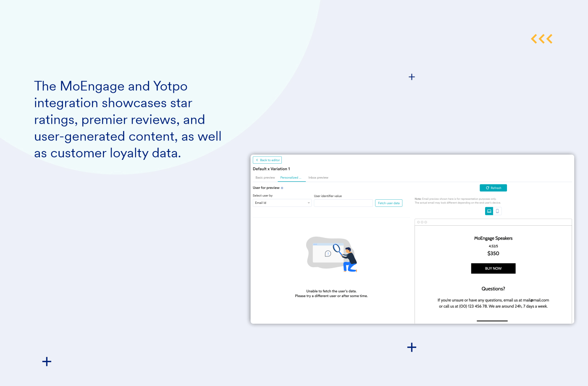Click the magnifier search illustration
588x386 pixels.
pyautogui.click(x=332, y=254)
